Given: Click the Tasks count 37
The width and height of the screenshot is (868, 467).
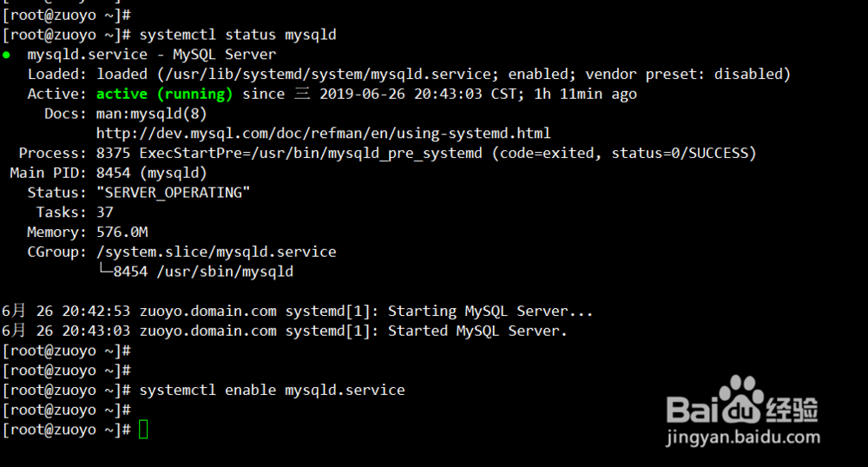Looking at the screenshot, I should (x=105, y=213).
